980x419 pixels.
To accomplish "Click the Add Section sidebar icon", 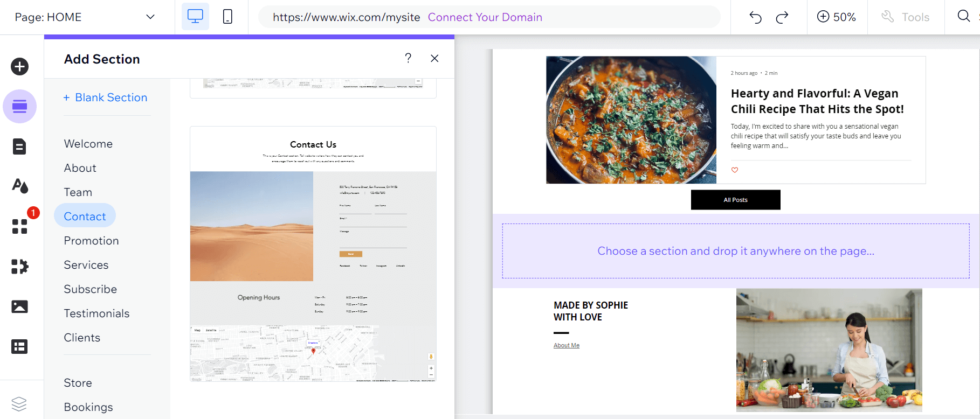I will pos(20,106).
